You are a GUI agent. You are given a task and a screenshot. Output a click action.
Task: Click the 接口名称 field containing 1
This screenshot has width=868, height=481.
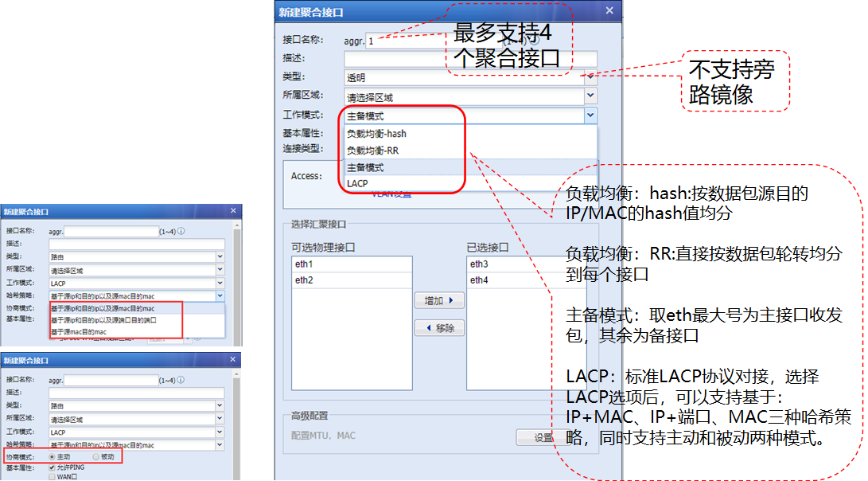434,41
